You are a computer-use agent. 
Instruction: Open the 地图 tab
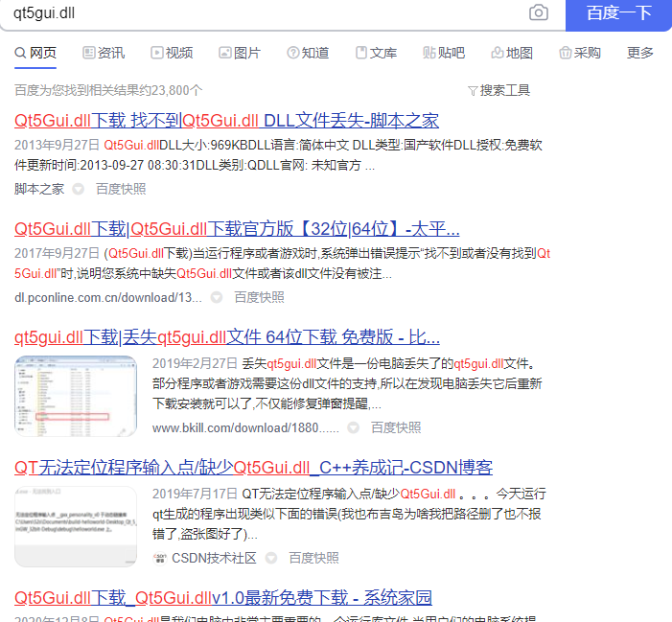(x=512, y=53)
